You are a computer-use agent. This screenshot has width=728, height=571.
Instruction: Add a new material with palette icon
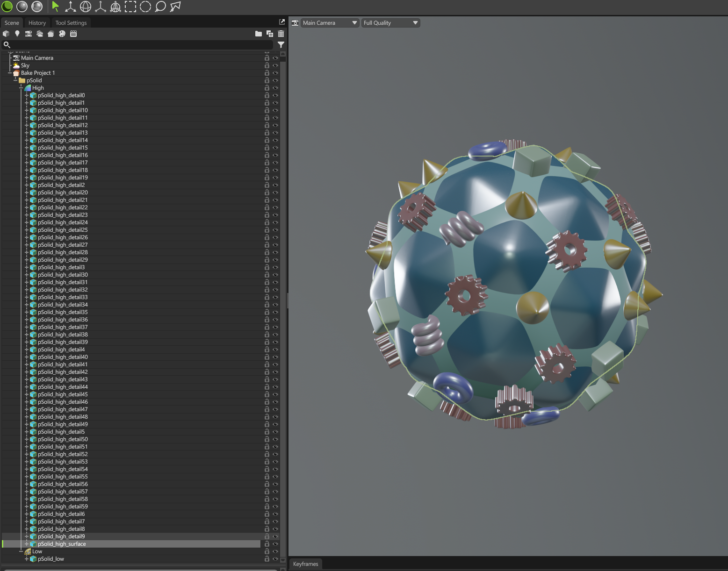click(62, 34)
